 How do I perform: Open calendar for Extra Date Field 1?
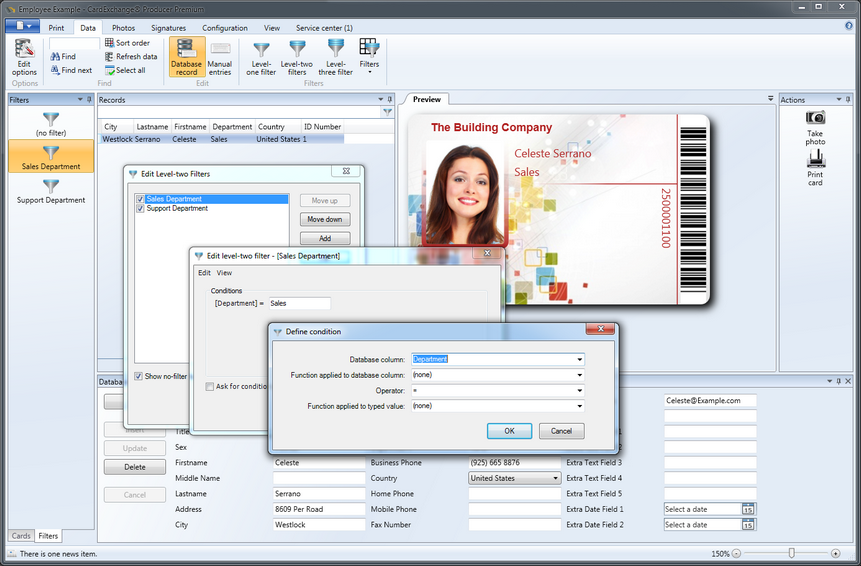pyautogui.click(x=748, y=509)
